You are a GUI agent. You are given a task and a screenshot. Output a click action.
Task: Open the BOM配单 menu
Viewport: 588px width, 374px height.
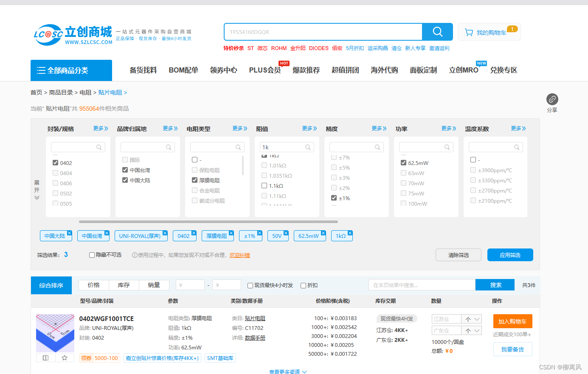(x=183, y=70)
